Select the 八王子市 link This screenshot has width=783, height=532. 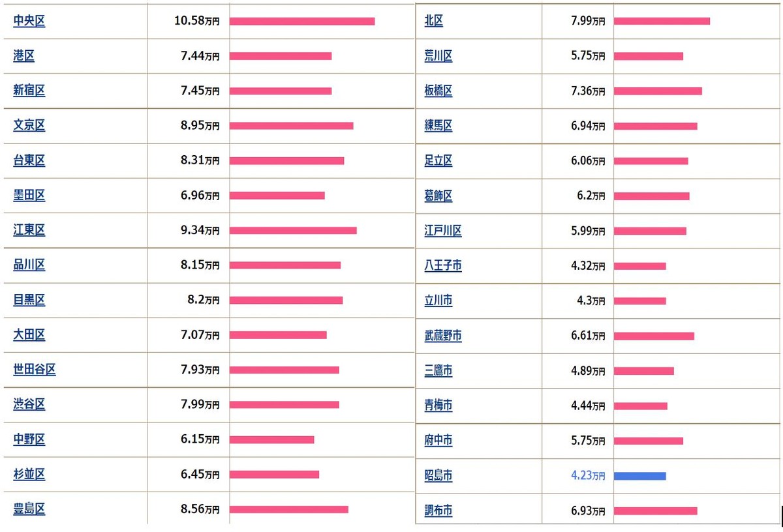443,266
